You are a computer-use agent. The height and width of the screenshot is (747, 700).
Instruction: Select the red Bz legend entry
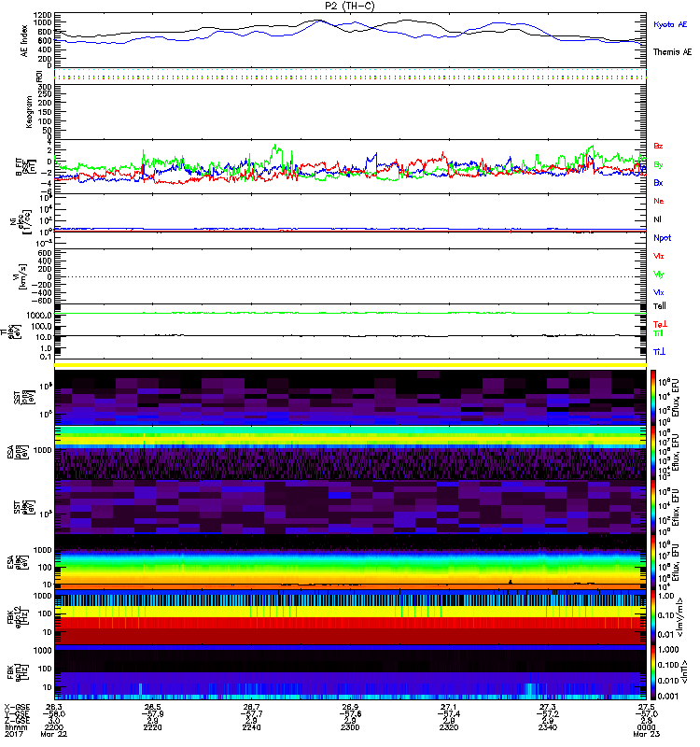(x=658, y=146)
